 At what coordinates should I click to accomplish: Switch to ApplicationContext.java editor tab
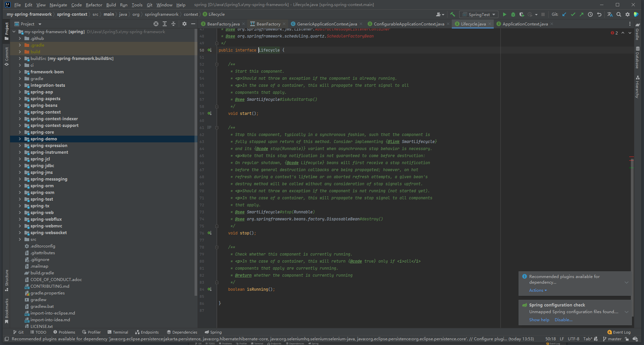525,24
